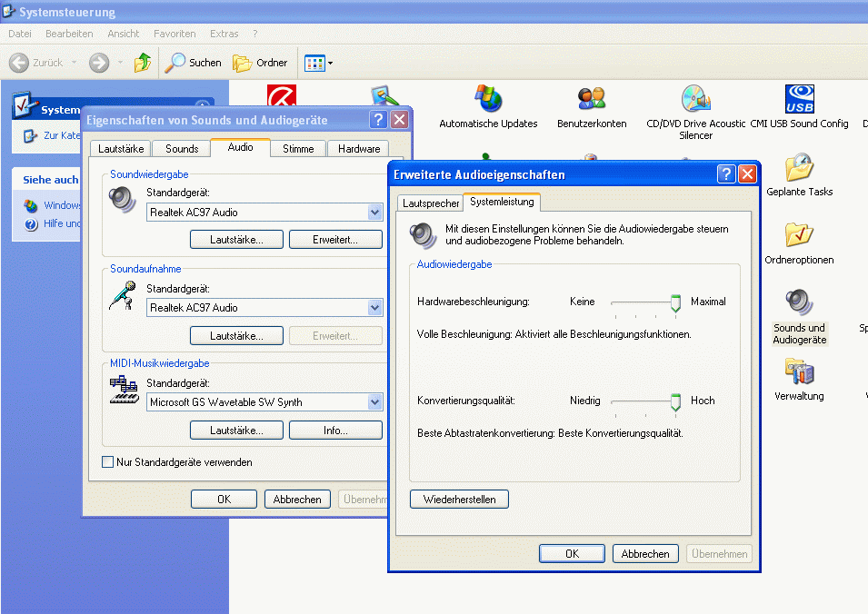Open the CMI USB Sound Config icon
868x614 pixels.
[x=799, y=100]
